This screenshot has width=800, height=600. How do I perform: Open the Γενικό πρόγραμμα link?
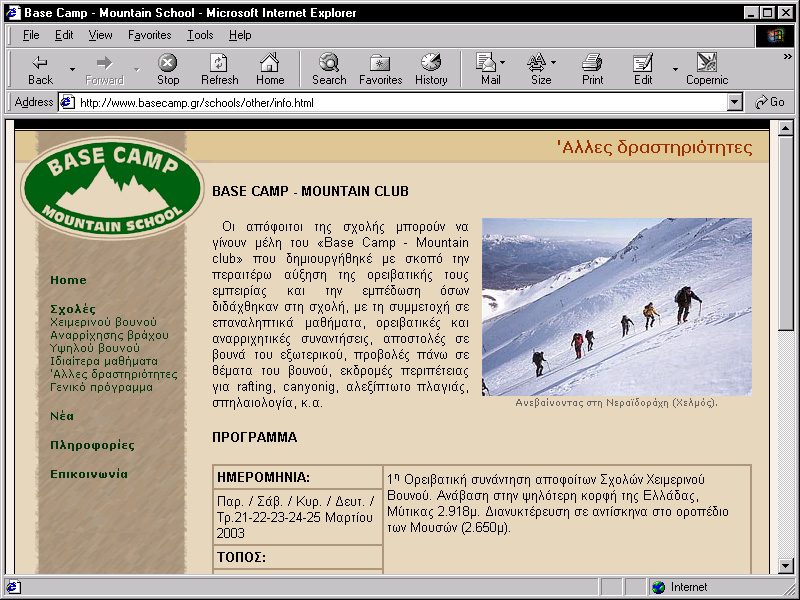point(102,387)
